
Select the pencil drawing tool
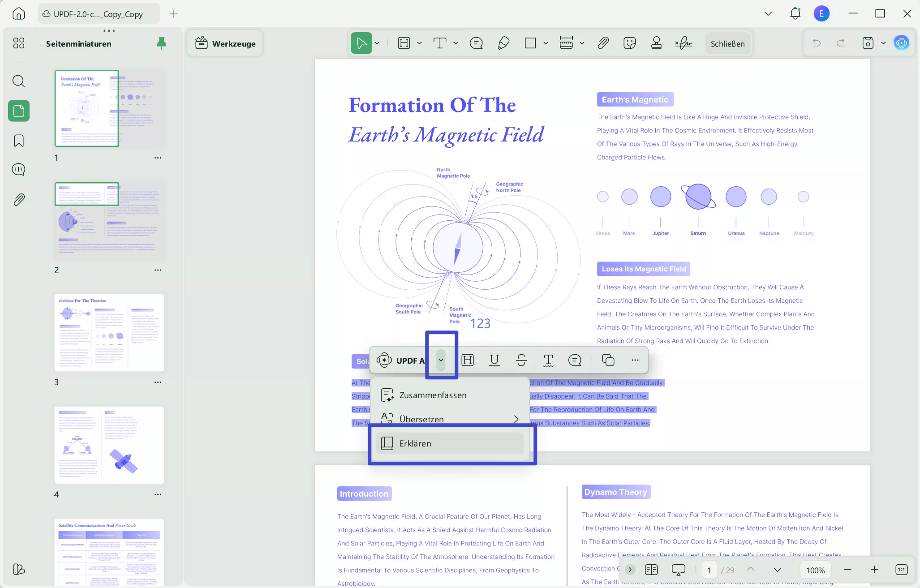[x=503, y=43]
